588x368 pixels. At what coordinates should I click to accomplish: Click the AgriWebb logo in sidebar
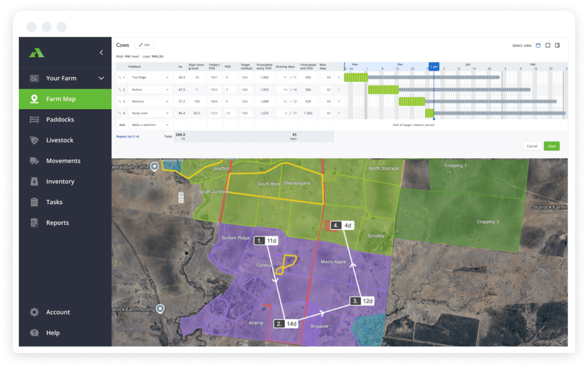click(x=37, y=53)
